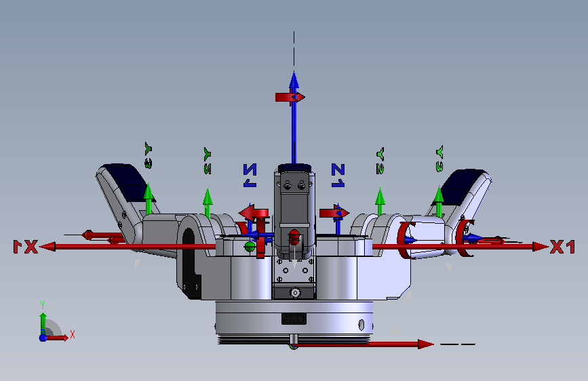588x381 pixels.
Task: Select the blue Z1 label right of center finger
Action: [338, 175]
